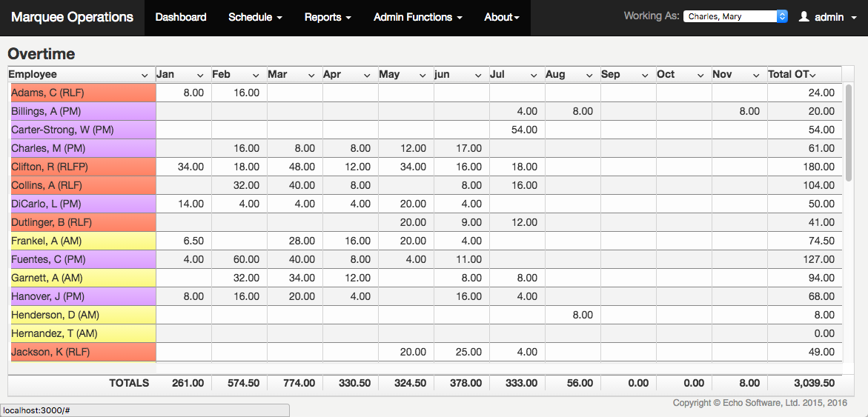Expand the admin account dropdown caret

tap(854, 18)
